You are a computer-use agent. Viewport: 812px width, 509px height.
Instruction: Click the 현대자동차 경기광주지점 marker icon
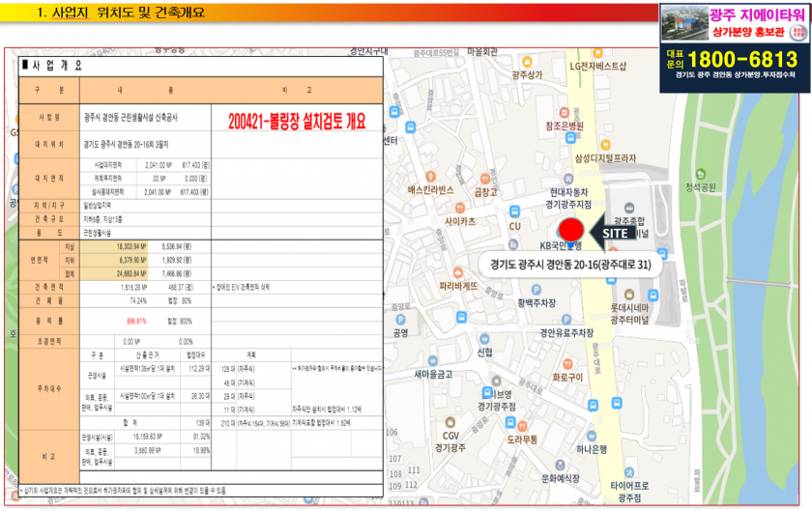(x=568, y=179)
